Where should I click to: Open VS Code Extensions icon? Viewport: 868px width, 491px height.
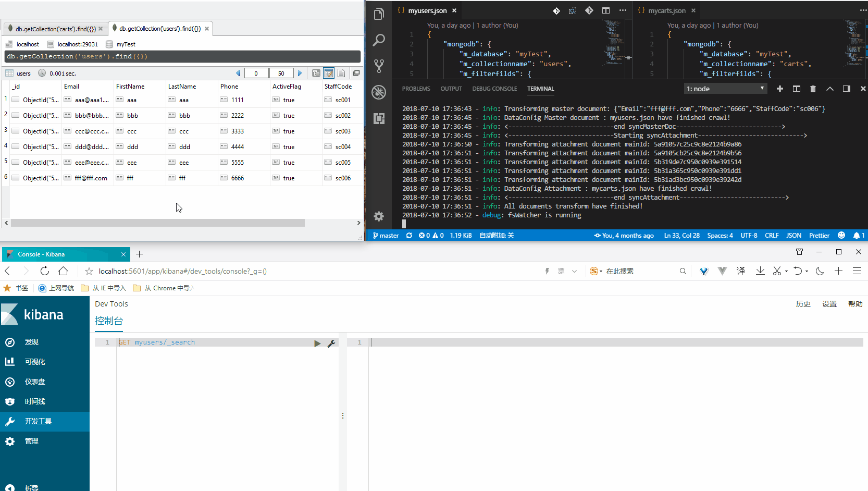(x=379, y=118)
